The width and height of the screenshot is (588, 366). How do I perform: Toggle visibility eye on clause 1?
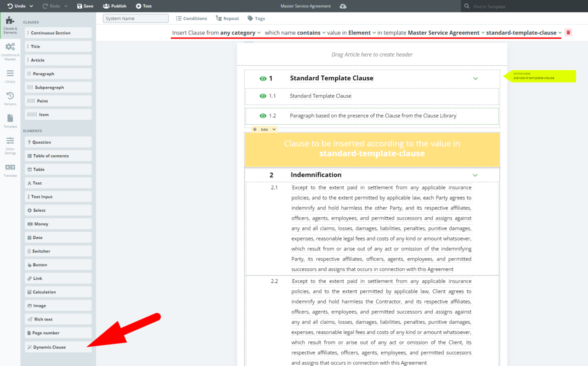[x=262, y=78]
